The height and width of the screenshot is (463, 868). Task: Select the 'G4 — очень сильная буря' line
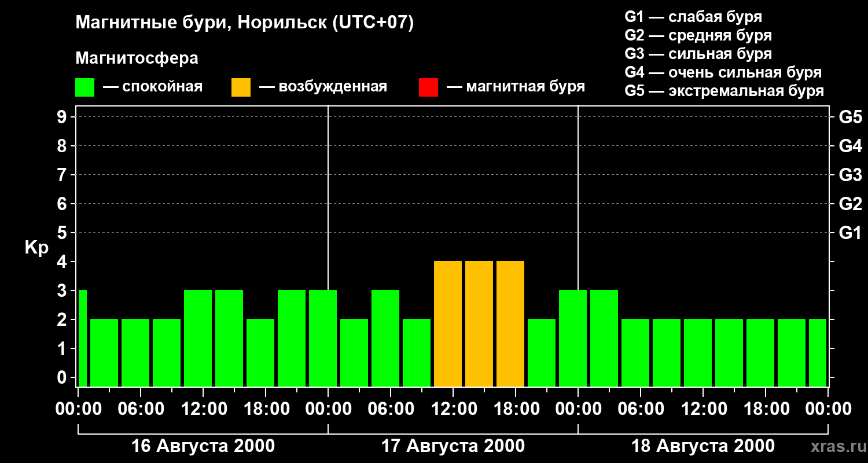click(723, 72)
